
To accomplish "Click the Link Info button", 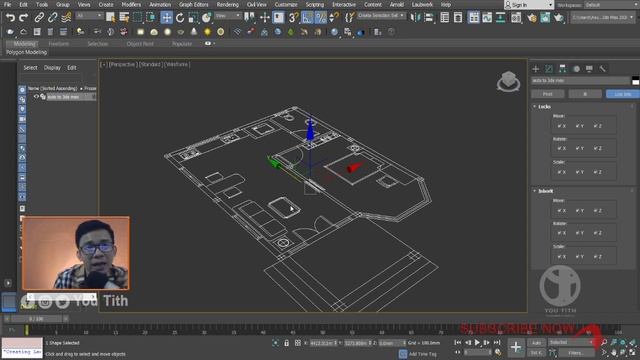I will (x=622, y=94).
